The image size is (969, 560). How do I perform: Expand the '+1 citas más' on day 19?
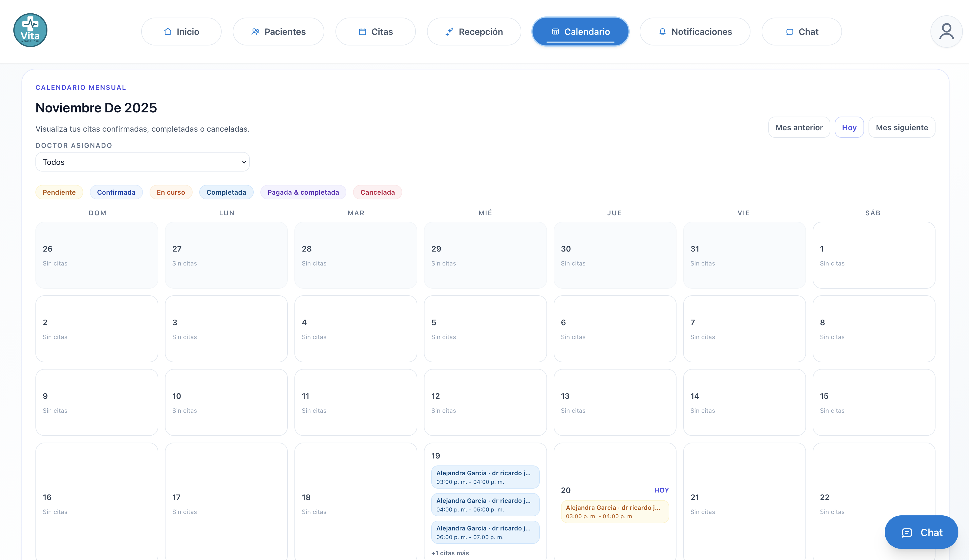point(450,553)
